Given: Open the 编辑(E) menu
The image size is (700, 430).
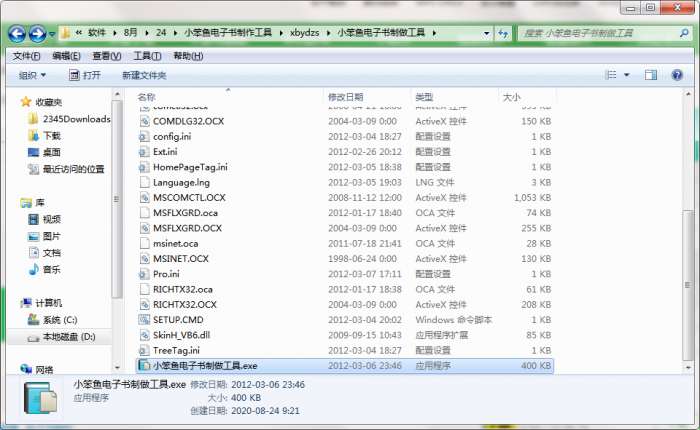Looking at the screenshot, I should (x=67, y=56).
